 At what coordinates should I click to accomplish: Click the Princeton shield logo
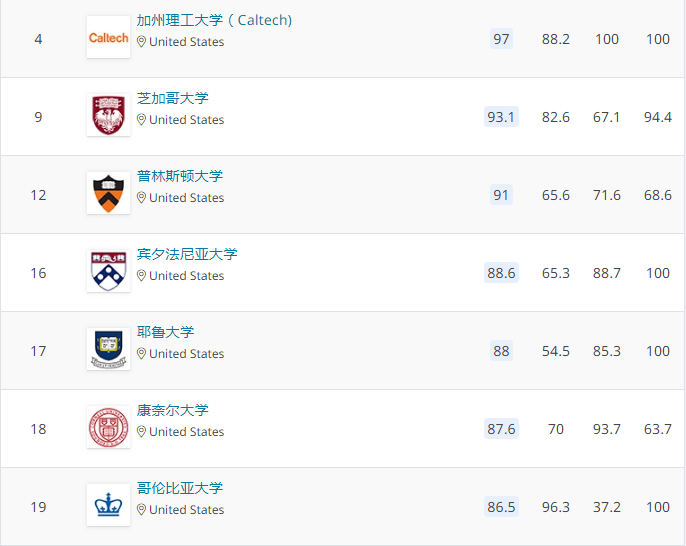(x=108, y=193)
